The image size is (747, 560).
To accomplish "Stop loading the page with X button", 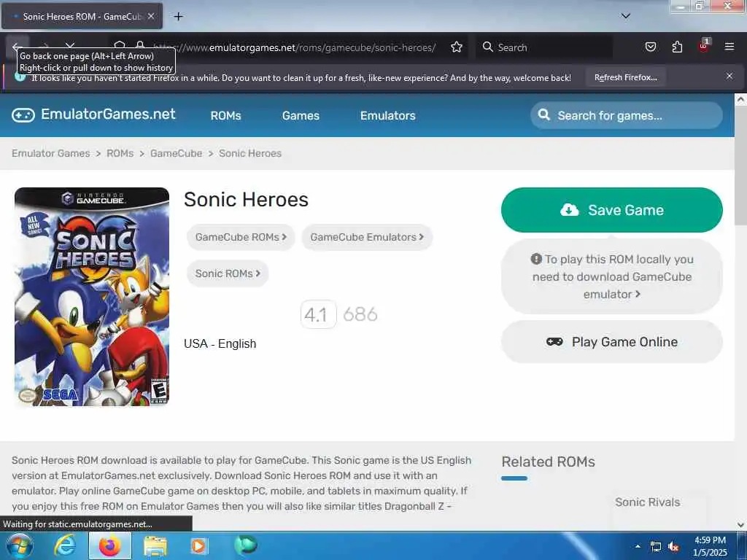I will (x=70, y=45).
